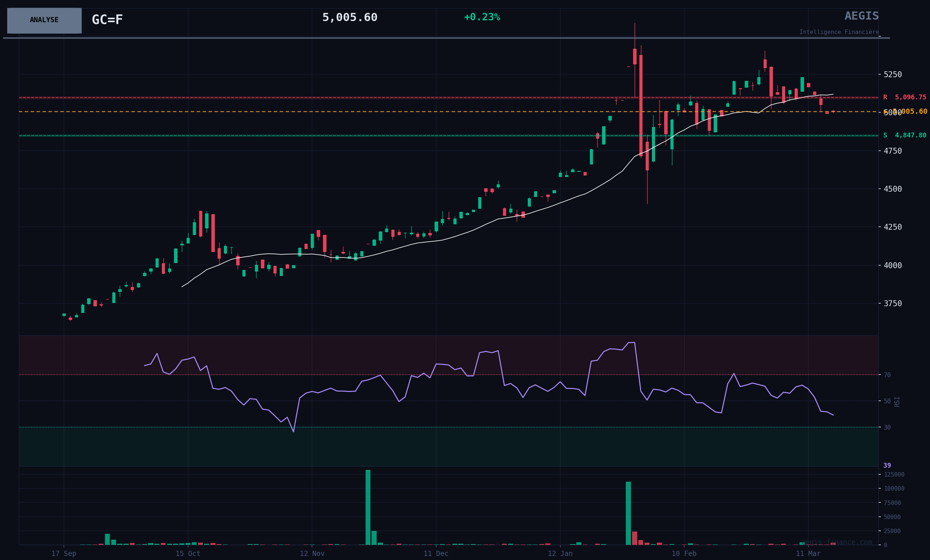The height and width of the screenshot is (560, 930).
Task: Click the S 4,847.80 support label
Action: pos(904,135)
